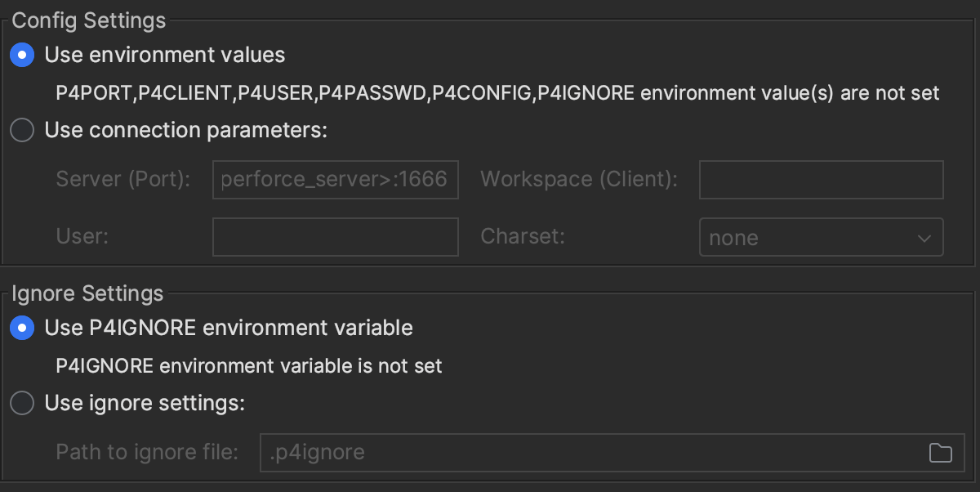Viewport: 980px width, 492px height.
Task: Click into the User text field
Action: (x=335, y=237)
